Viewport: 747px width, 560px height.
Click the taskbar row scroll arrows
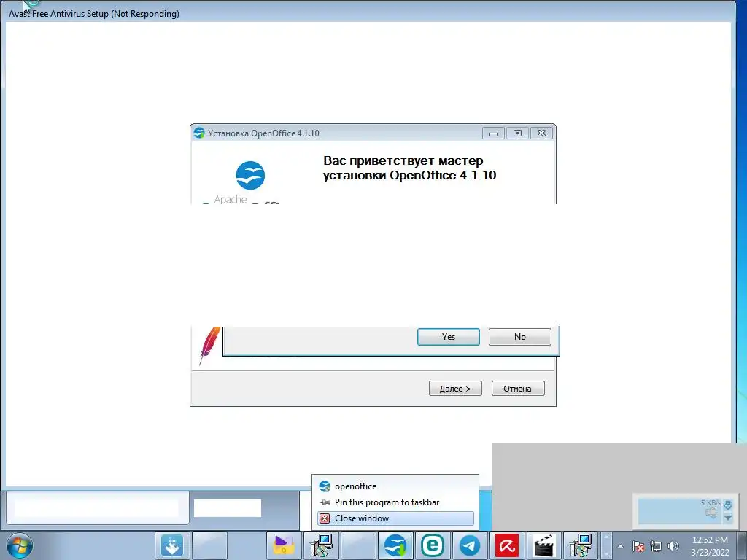point(606,545)
